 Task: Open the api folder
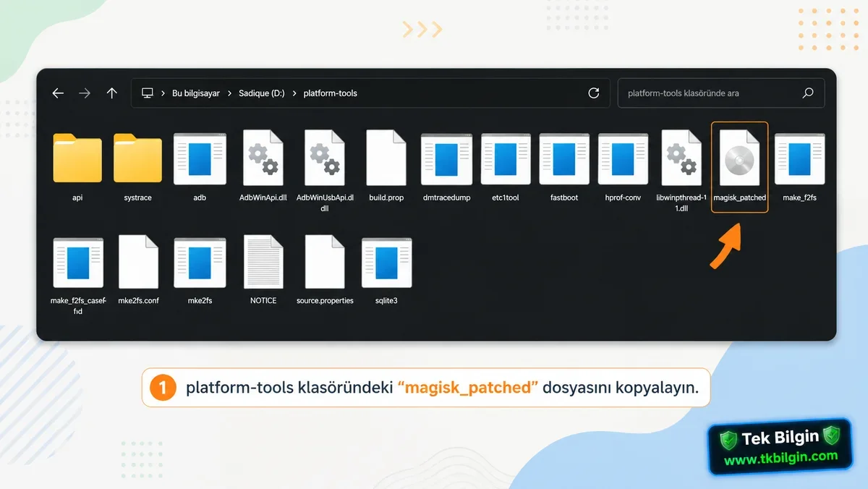click(77, 158)
